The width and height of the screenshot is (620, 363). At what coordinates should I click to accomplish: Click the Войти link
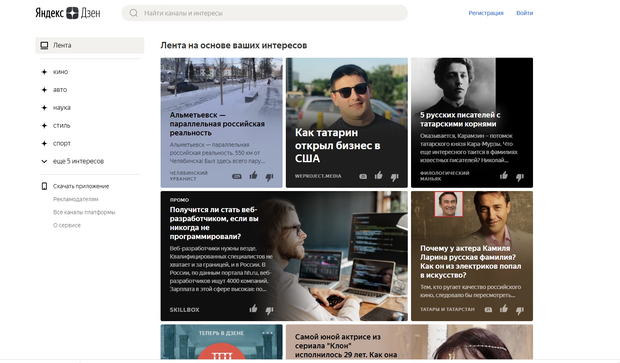pos(525,13)
